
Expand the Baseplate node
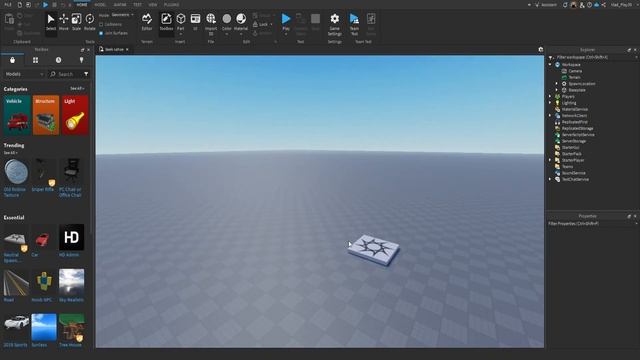557,90
